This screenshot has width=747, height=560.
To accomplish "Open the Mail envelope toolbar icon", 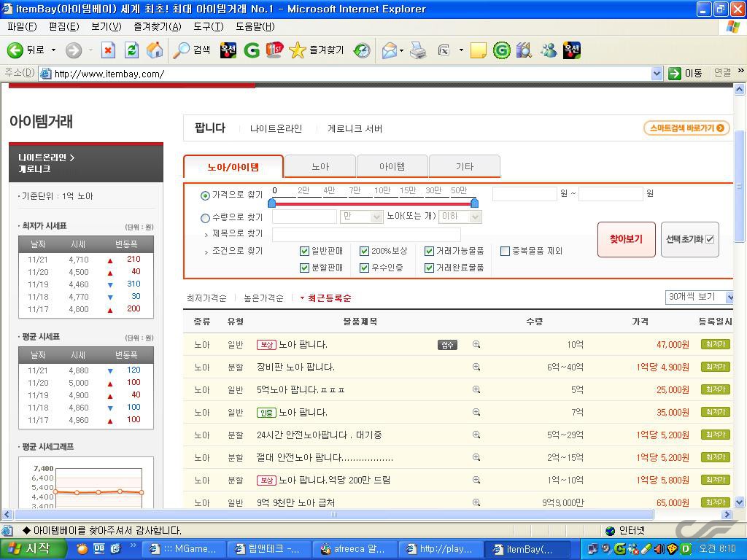I will pyautogui.click(x=390, y=50).
